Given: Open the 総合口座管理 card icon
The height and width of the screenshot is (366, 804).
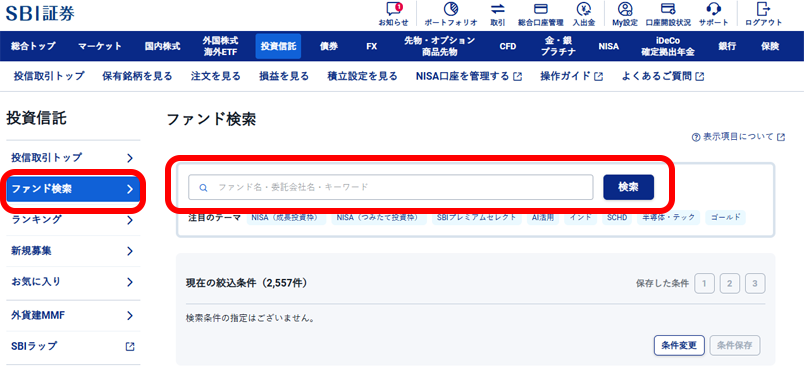Looking at the screenshot, I should point(540,9).
